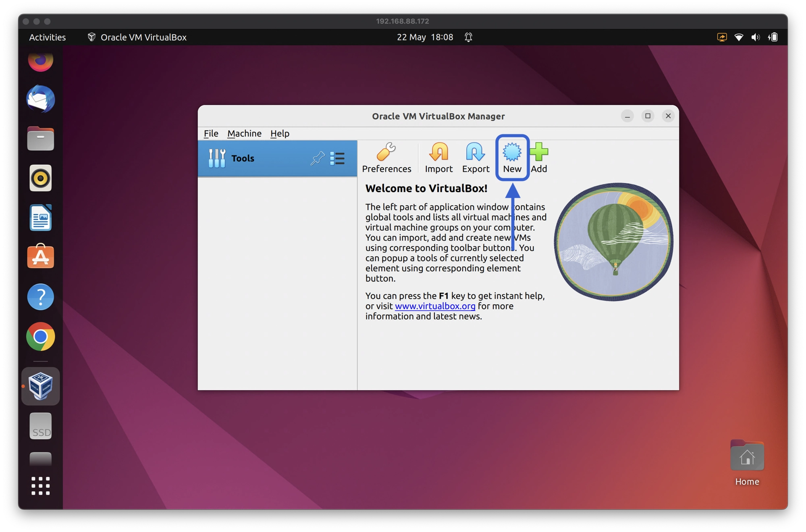
Task: Open the Tools list menu icon
Action: tap(337, 158)
